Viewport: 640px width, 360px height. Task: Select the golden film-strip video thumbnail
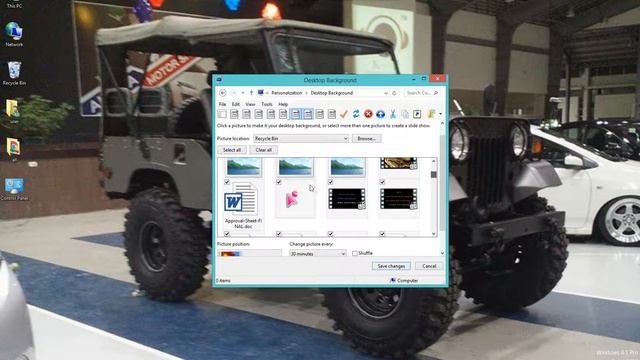pos(399,163)
